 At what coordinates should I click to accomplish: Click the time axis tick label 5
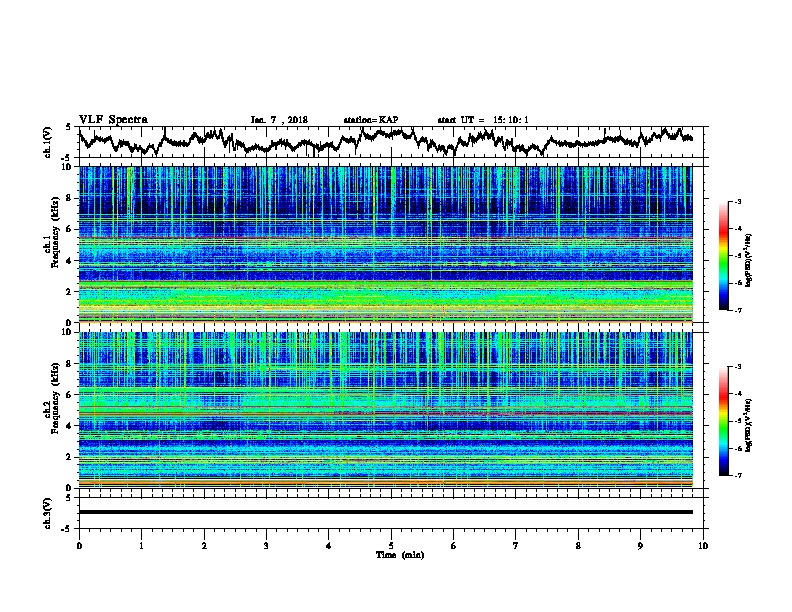[391, 545]
